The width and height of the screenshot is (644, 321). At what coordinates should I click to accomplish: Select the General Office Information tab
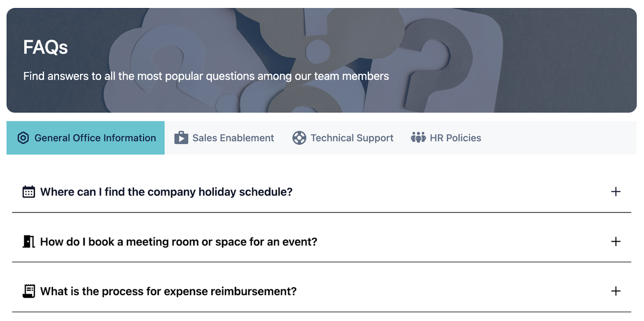click(x=94, y=138)
